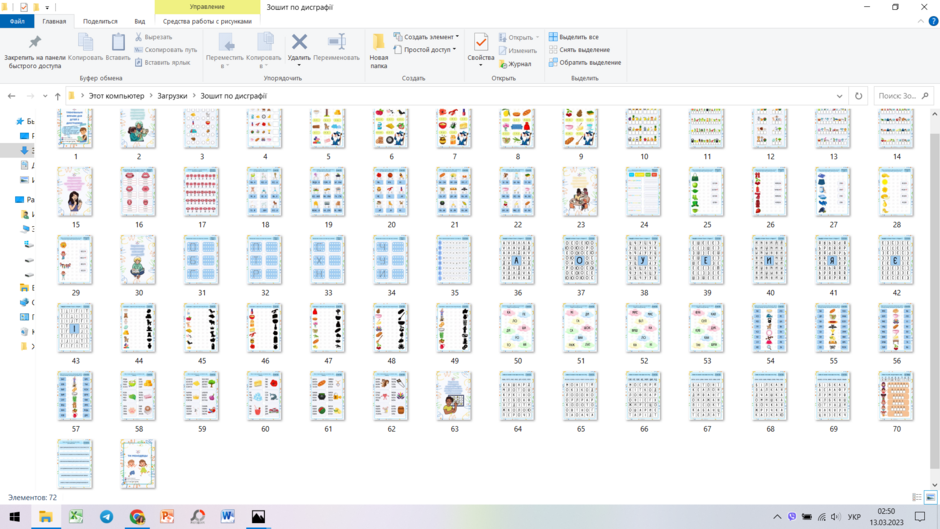Image resolution: width=940 pixels, height=529 pixels.
Task: Click the Copy path button
Action: (x=165, y=50)
